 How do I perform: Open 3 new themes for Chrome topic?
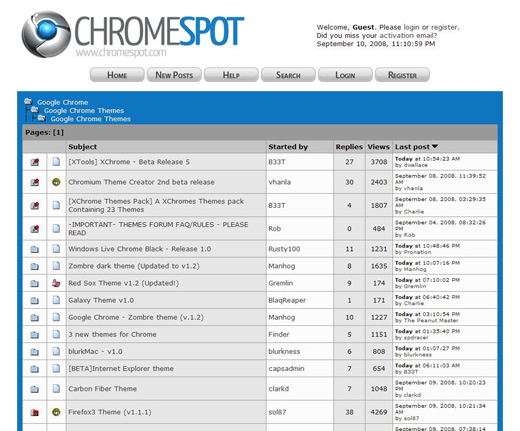pos(112,334)
